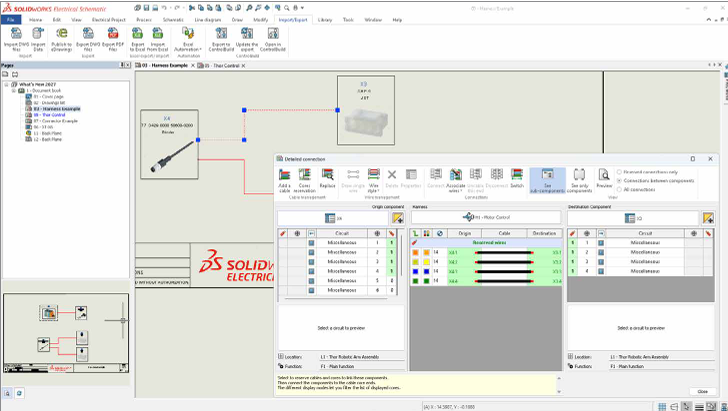
Task: Click the Disconnect icon
Action: pyautogui.click(x=497, y=175)
